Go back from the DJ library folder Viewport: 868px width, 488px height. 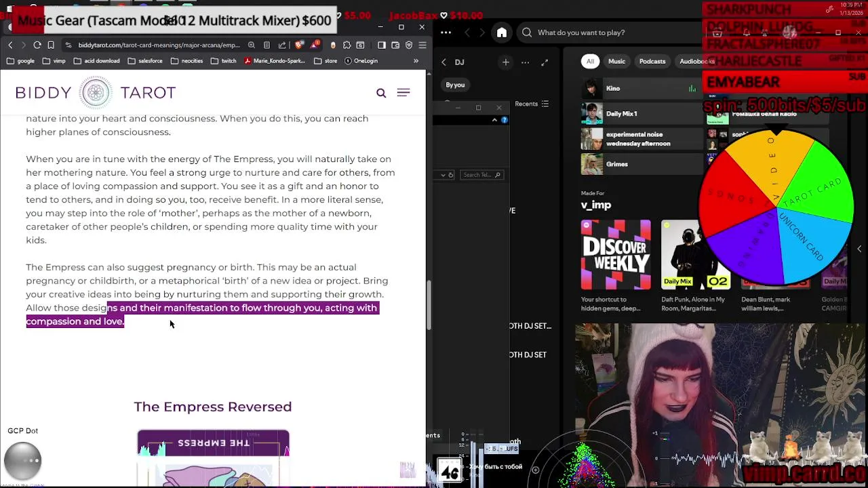(444, 62)
